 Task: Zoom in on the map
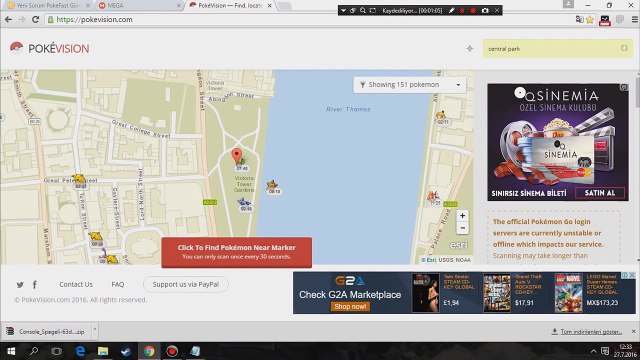tap(462, 216)
